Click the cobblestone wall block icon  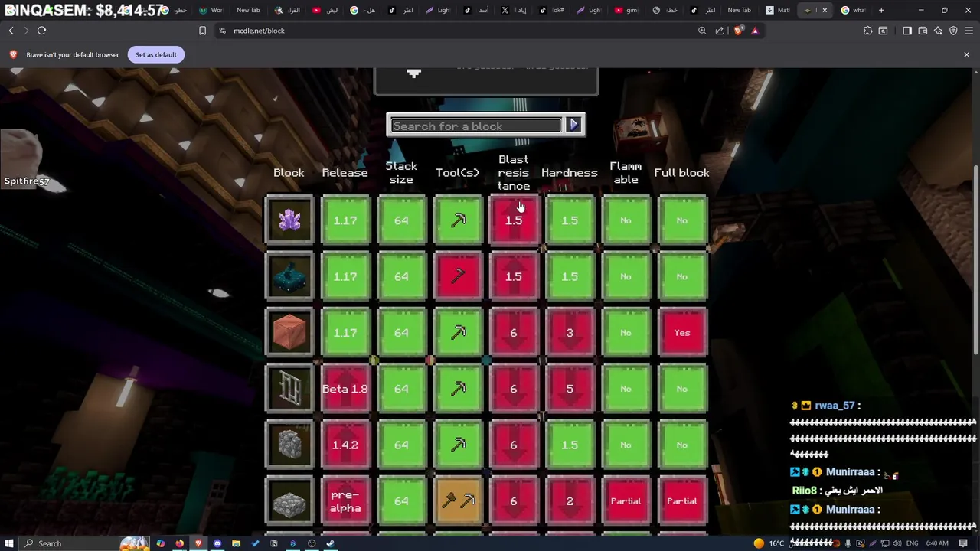(289, 445)
